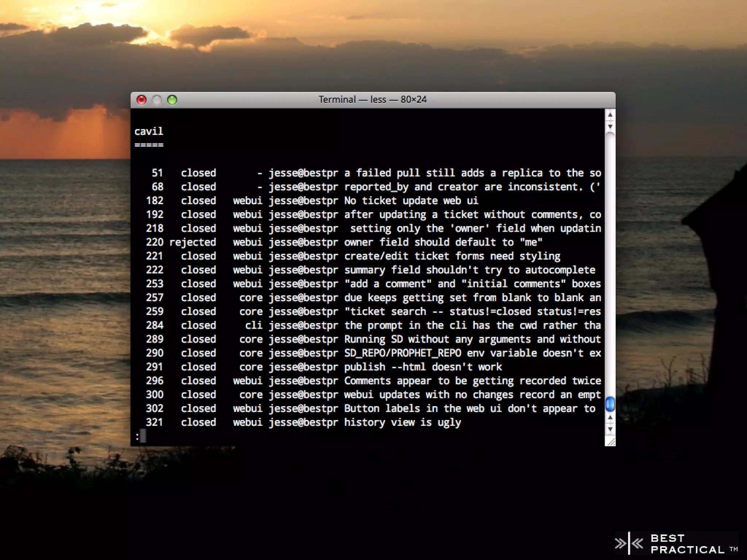Click the Terminal — less — 80×24 title

(x=372, y=100)
